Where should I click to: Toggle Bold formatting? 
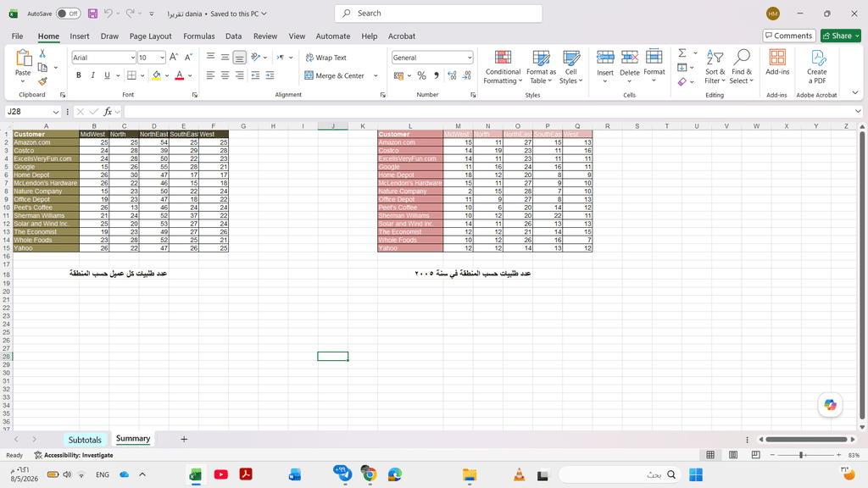click(x=79, y=75)
